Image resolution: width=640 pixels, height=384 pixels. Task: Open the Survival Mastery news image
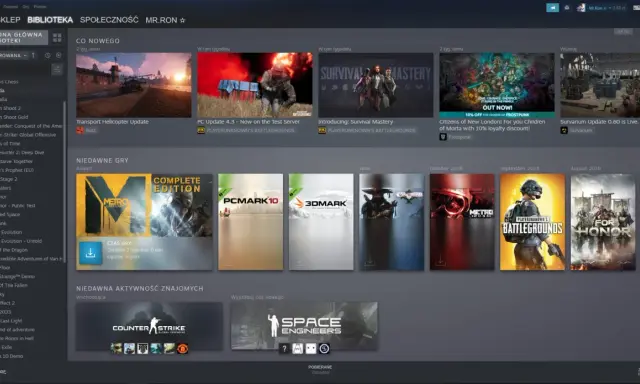pos(376,85)
